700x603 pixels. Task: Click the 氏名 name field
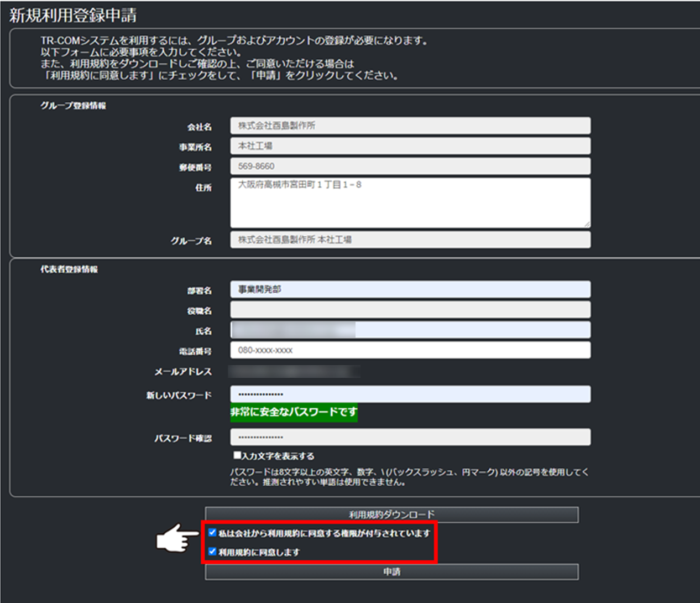tap(410, 330)
